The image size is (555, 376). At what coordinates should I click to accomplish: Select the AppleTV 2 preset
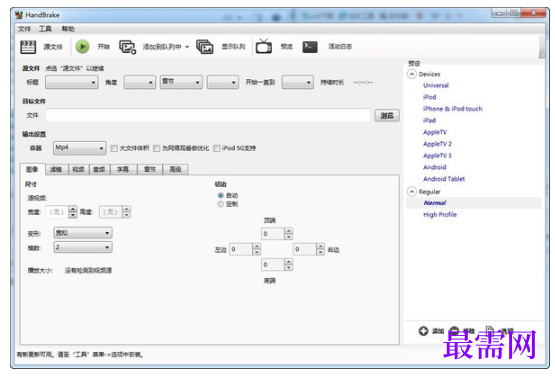[437, 144]
